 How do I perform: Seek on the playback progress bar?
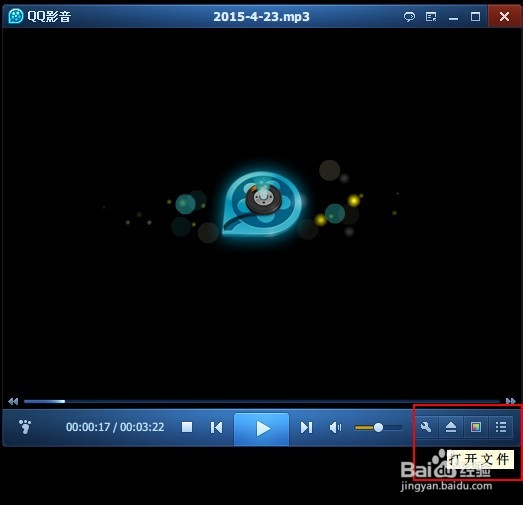262,401
